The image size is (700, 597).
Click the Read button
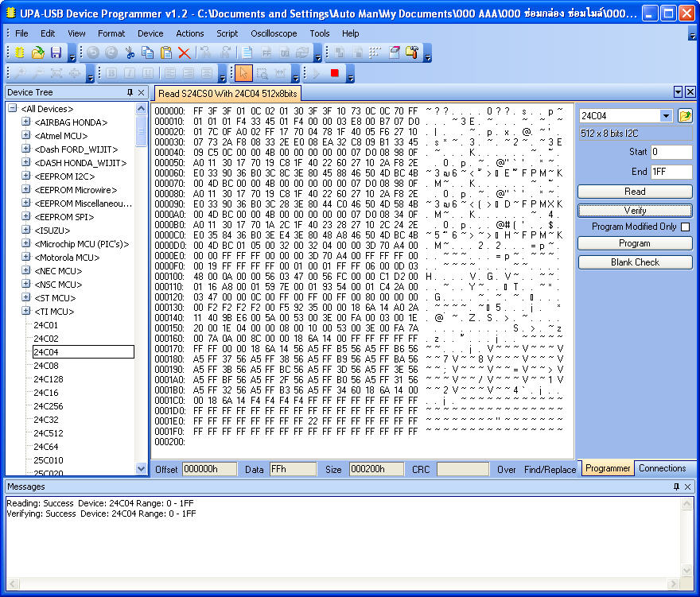click(635, 192)
